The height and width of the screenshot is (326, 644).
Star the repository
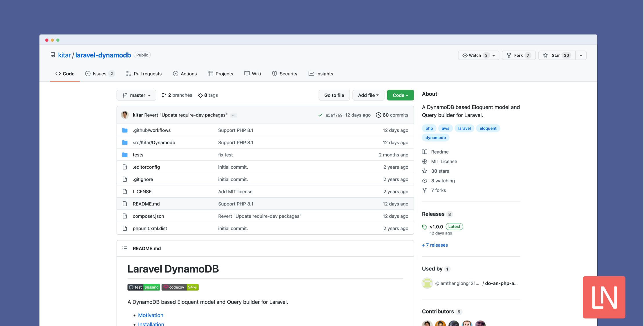[557, 55]
